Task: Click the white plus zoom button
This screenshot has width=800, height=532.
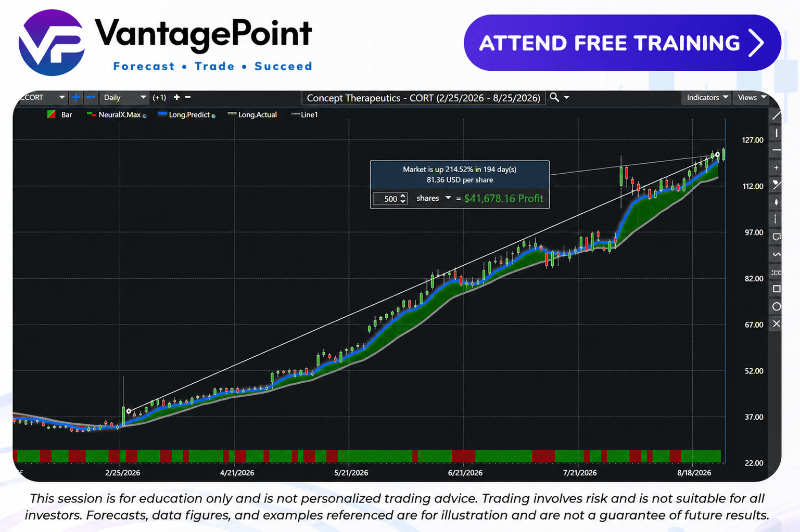Action: pos(176,97)
